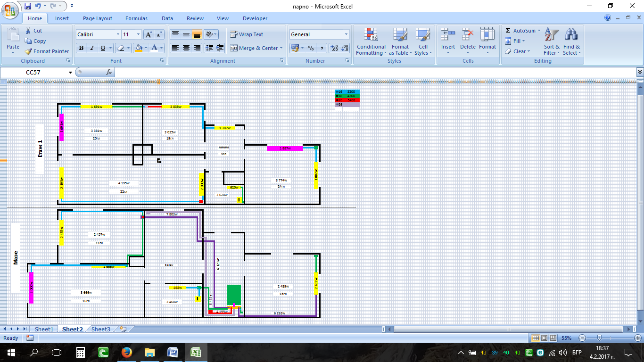Viewport: 644px width, 362px height.
Task: Expand the Name Box dropdown arrow
Action: pos(71,72)
